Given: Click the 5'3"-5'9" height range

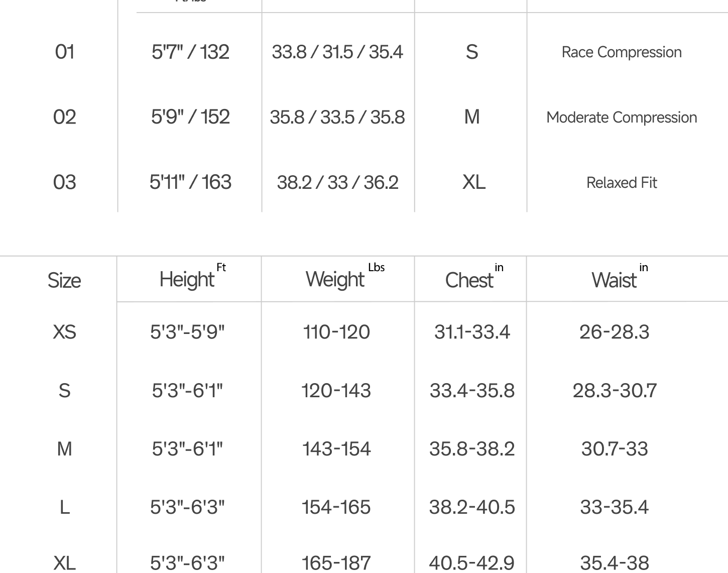Looking at the screenshot, I should click(x=187, y=332).
